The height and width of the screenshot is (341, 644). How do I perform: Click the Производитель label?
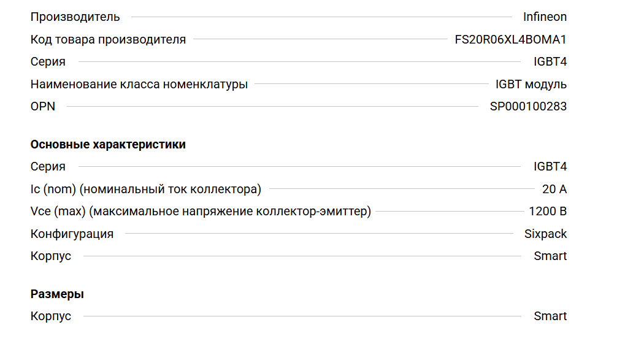click(75, 17)
